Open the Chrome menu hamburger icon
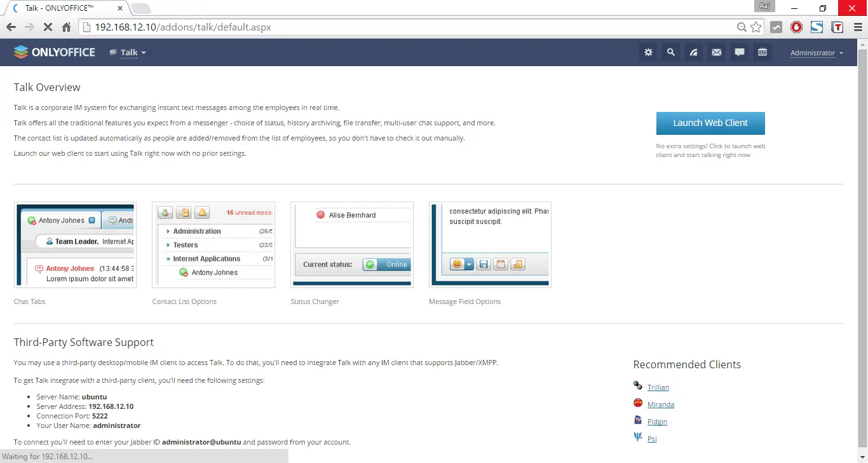This screenshot has width=868, height=463. pos(858,27)
